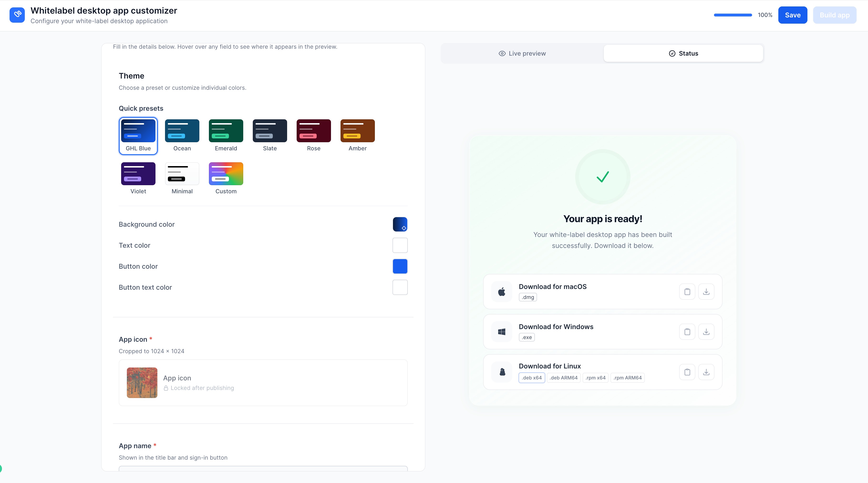Open the Status tab

pos(683,53)
